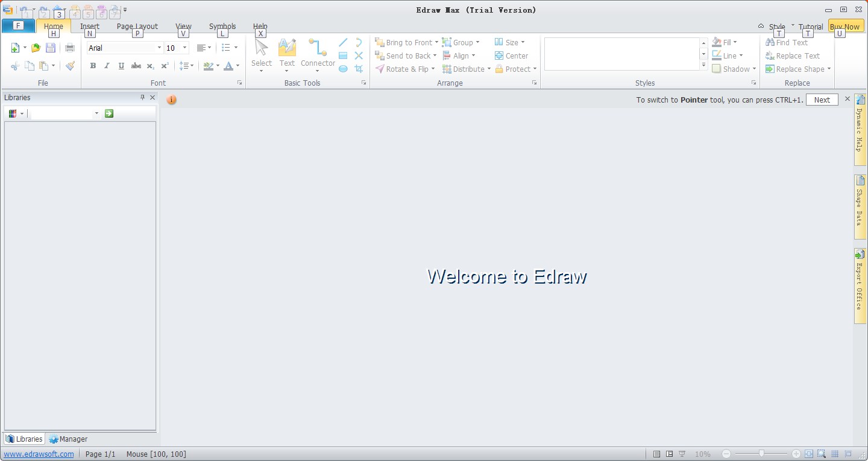868x461 pixels.
Task: Open Find Text
Action: [787, 42]
